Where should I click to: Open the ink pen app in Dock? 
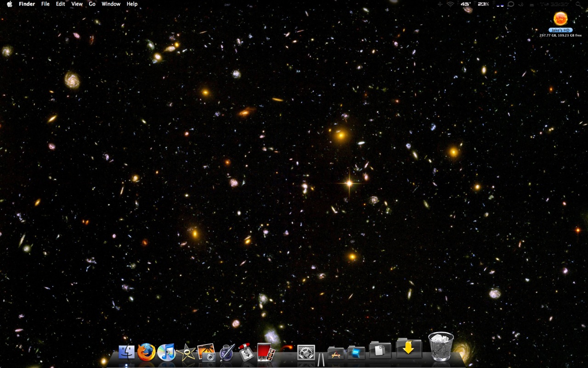[x=226, y=353]
